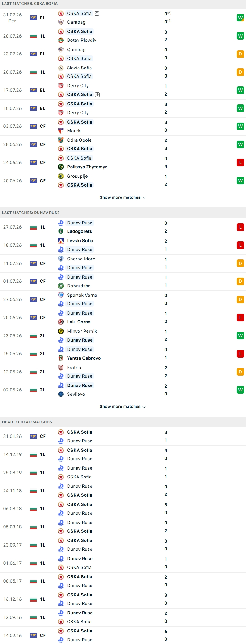Image resolution: width=246 pixels, height=644 pixels.
Task: Click the Lok. Gorna club crest
Action: [61, 322]
